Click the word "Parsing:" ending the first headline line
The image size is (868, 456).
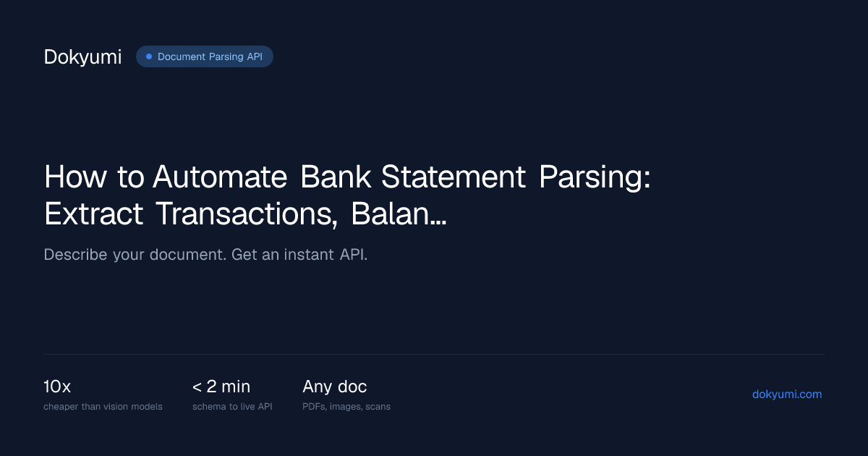point(595,179)
